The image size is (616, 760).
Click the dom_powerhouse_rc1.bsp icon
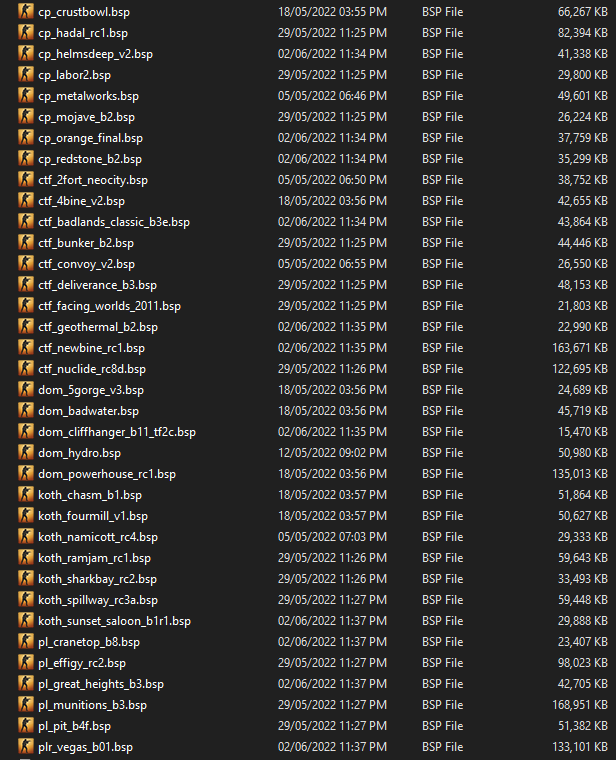pyautogui.click(x=26, y=474)
